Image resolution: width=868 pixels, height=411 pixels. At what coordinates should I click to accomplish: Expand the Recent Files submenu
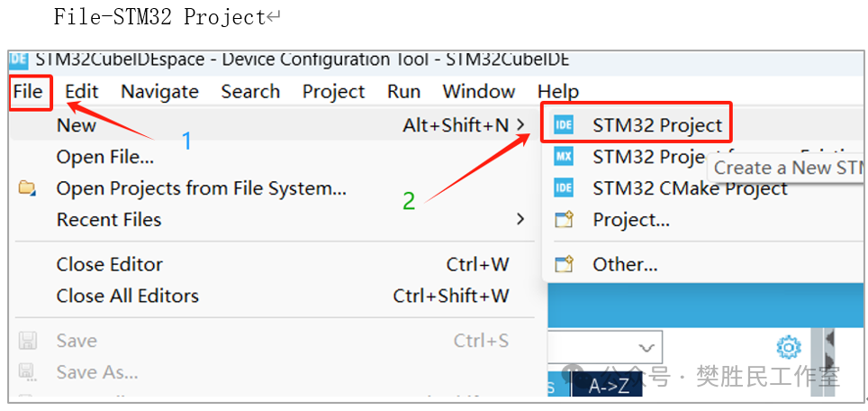(x=272, y=219)
